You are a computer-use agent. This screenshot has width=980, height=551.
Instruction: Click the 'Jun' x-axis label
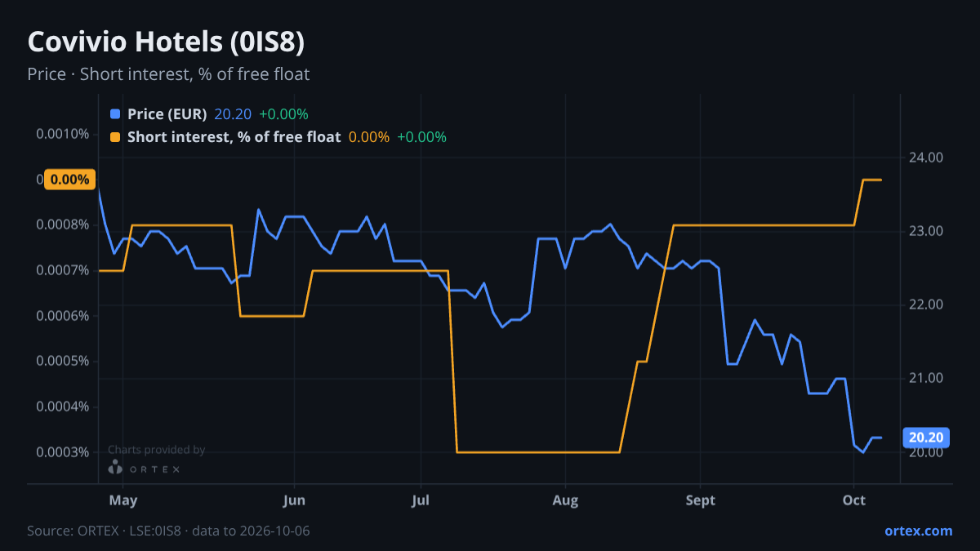coord(293,500)
